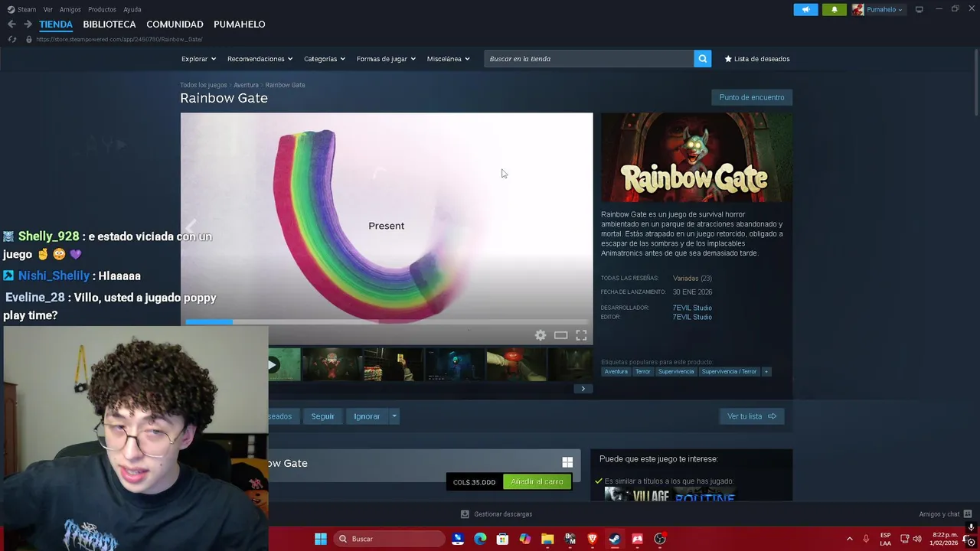
Task: Open the Steam announcements megaphone button
Action: pos(805,9)
